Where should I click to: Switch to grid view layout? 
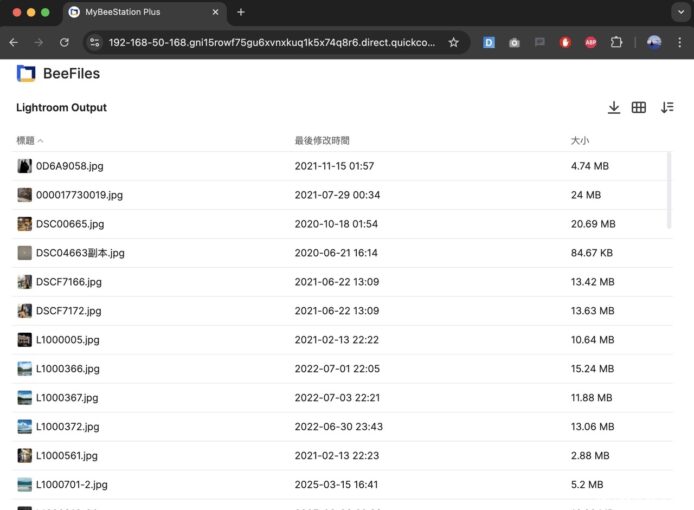639,108
